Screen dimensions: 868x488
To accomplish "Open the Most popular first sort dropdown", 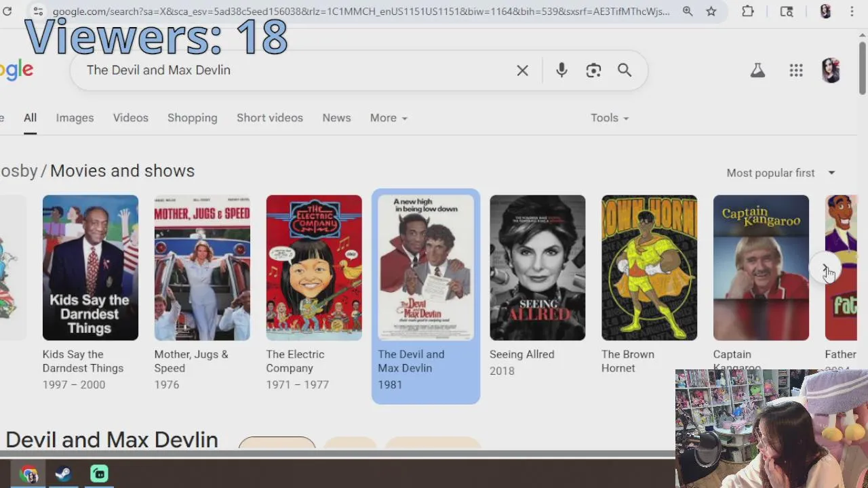I will pyautogui.click(x=781, y=173).
